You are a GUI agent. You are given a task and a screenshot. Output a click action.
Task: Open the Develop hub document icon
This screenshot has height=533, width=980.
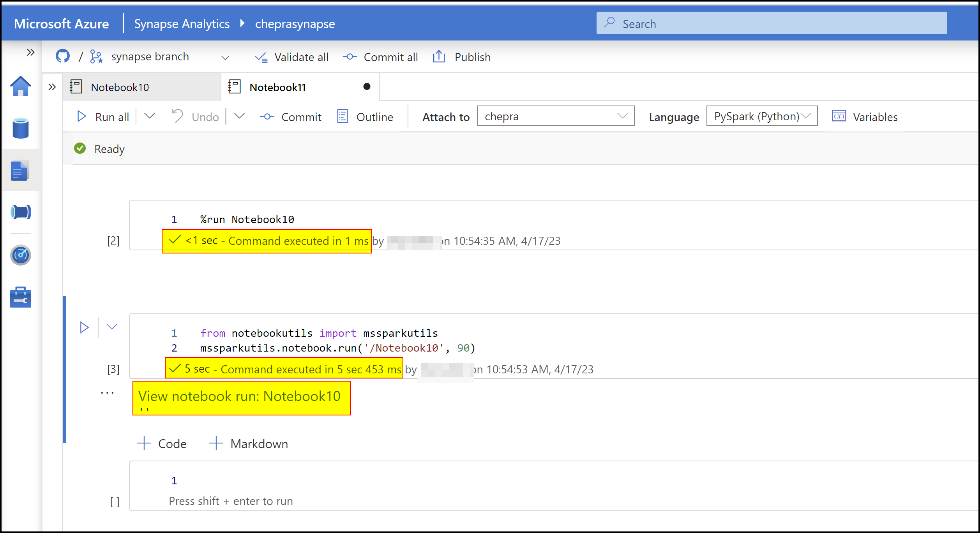[x=19, y=171]
